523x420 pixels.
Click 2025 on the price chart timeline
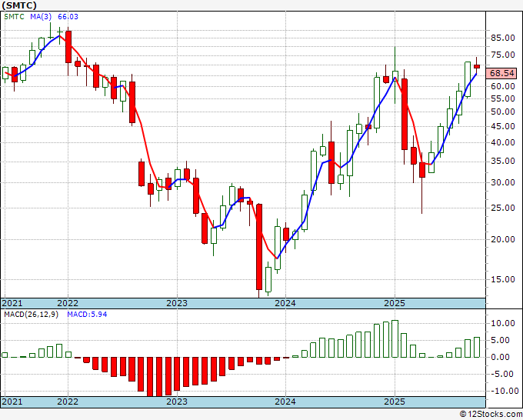(x=395, y=303)
